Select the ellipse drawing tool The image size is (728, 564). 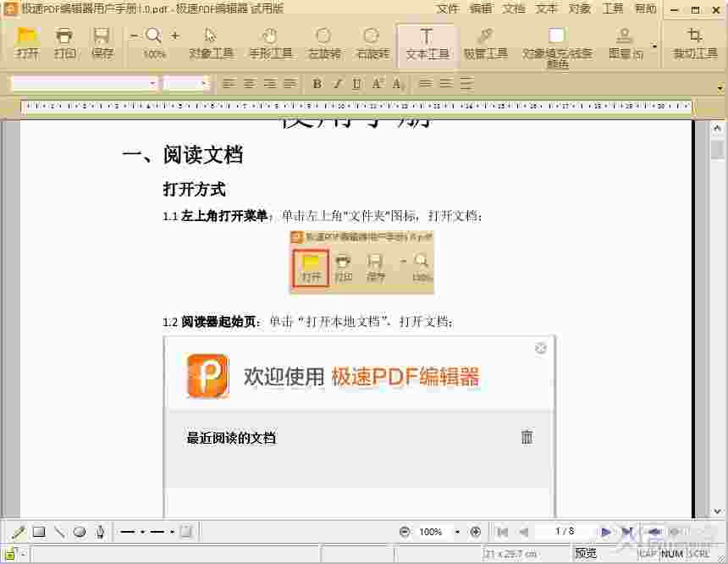coord(80,532)
